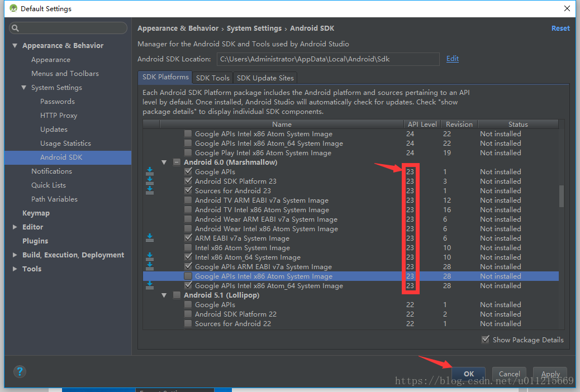The width and height of the screenshot is (580, 392).
Task: Click download icon beside Google APIs Intel x86 Atom_64 API 23
Action: pyautogui.click(x=149, y=285)
